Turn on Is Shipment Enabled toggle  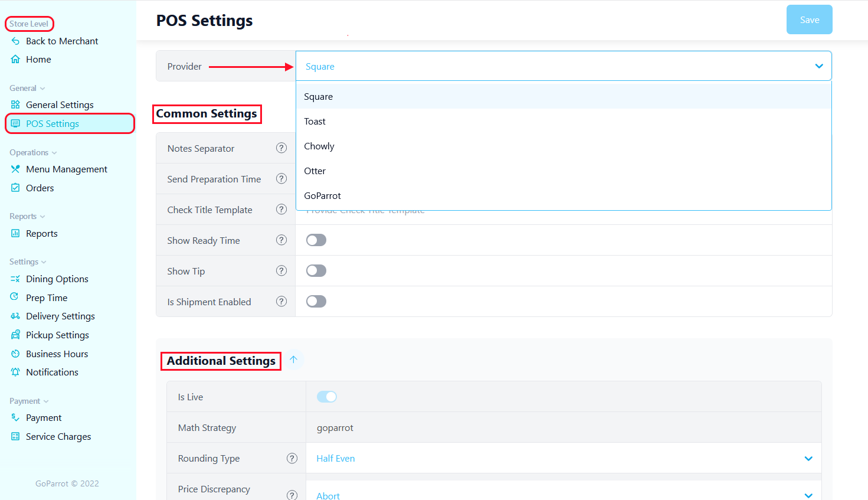pyautogui.click(x=316, y=302)
